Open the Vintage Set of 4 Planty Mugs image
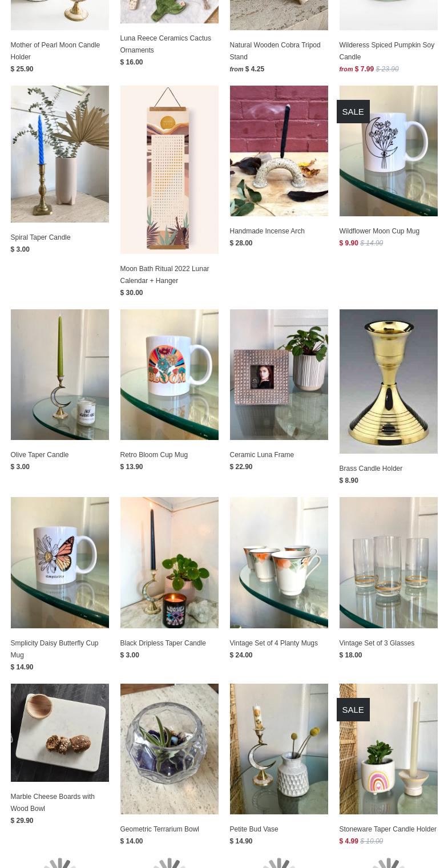 click(279, 563)
